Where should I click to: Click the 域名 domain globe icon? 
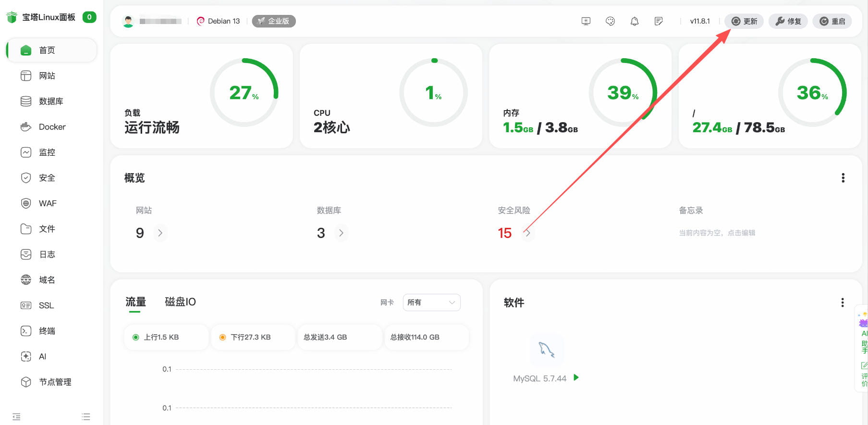(26, 280)
